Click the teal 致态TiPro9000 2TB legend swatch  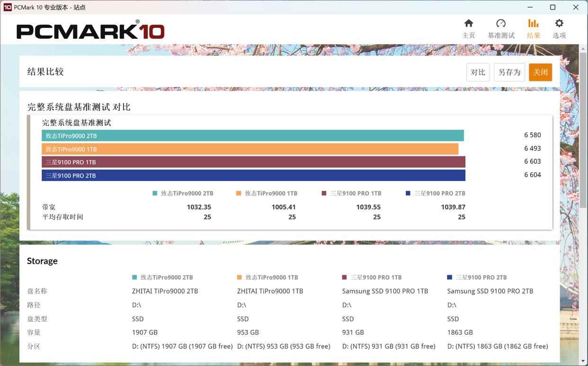tap(155, 193)
